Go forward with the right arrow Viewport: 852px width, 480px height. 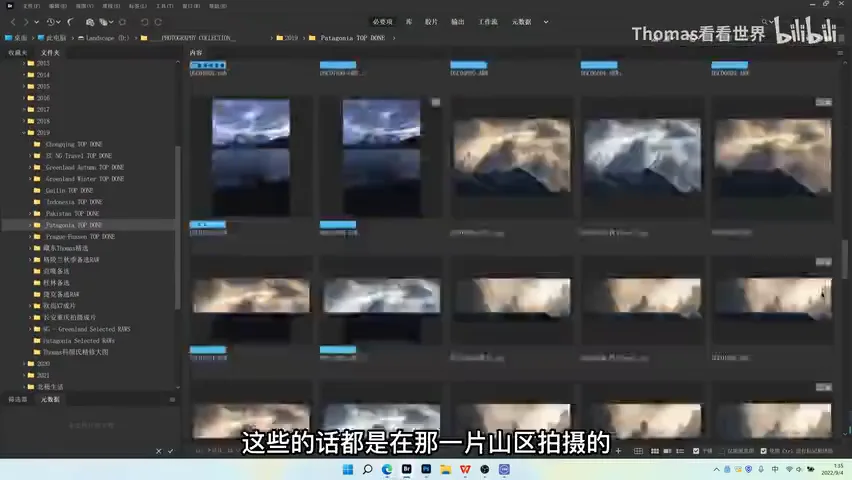pyautogui.click(x=25, y=22)
